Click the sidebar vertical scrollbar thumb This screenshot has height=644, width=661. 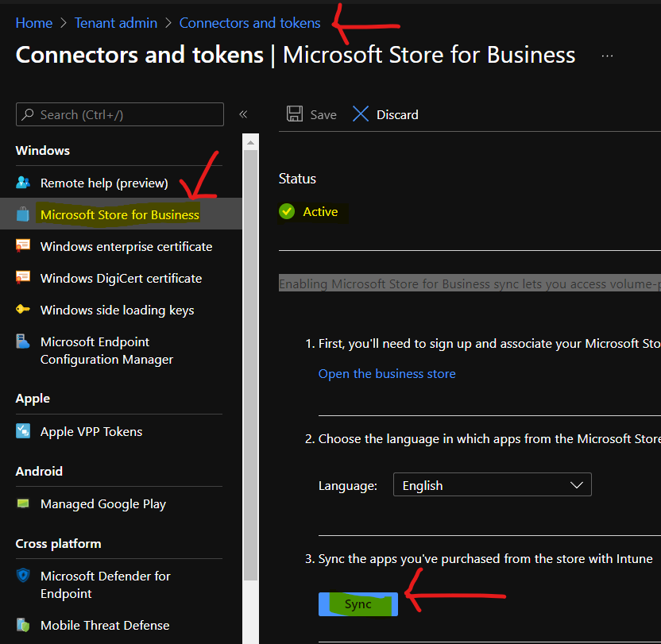tap(250, 364)
